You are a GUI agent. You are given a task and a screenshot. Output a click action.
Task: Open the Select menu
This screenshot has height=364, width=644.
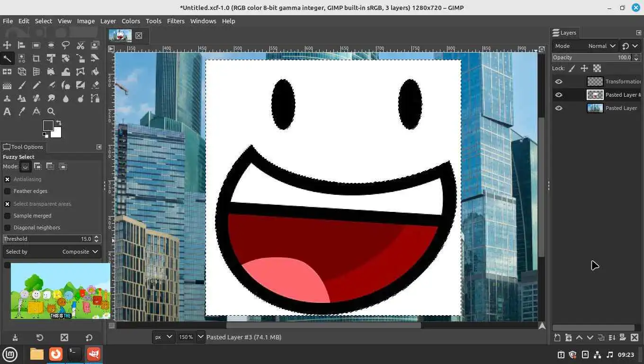pos(43,21)
